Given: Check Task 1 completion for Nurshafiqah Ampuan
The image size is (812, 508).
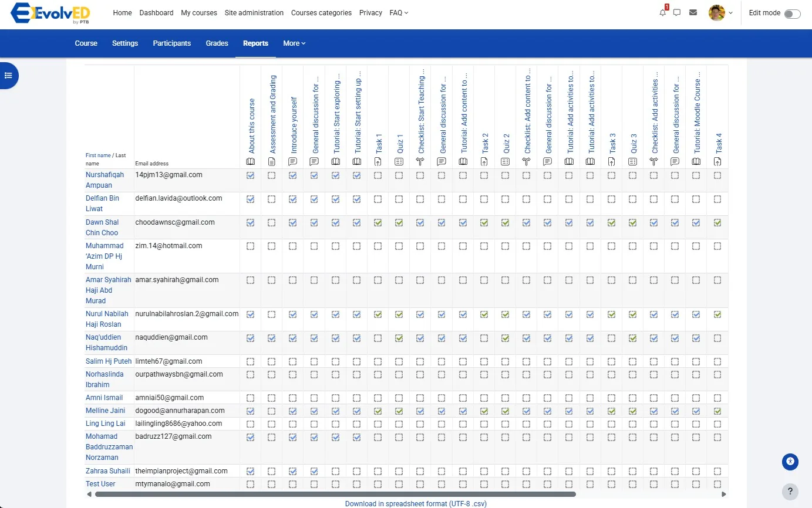Looking at the screenshot, I should click(378, 175).
